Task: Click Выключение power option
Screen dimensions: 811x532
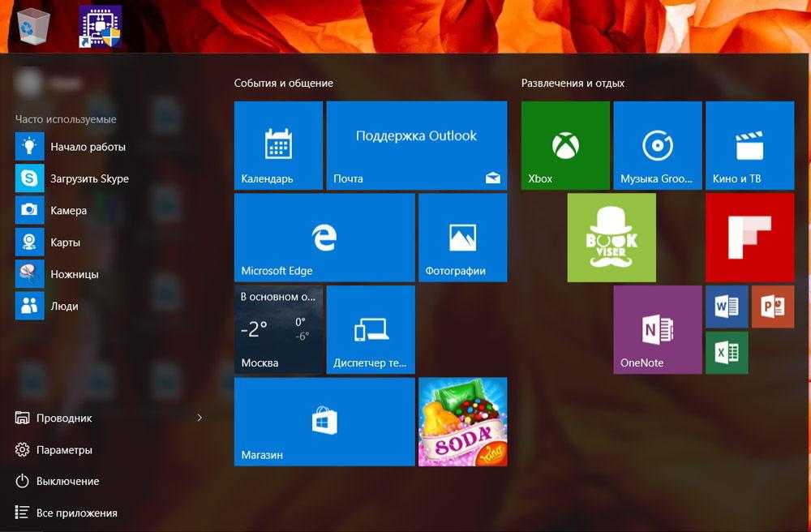Action: [67, 481]
